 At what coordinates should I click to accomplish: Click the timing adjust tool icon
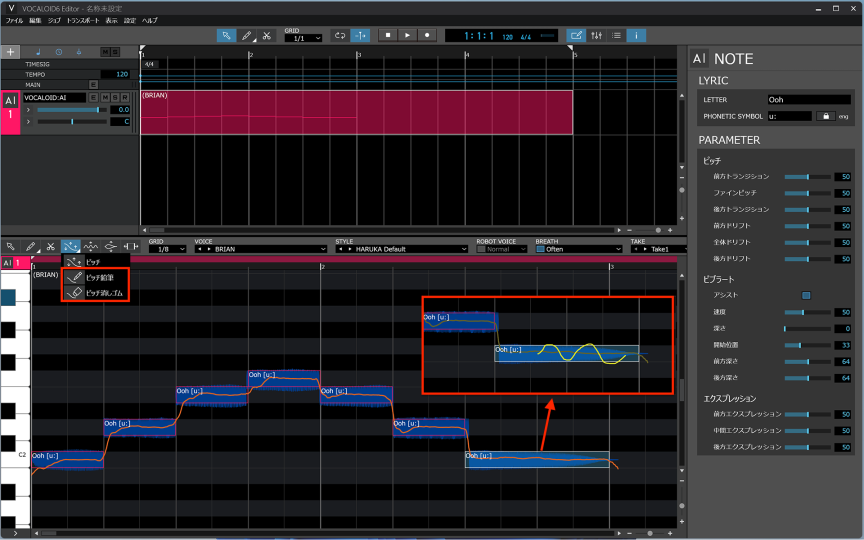(131, 246)
